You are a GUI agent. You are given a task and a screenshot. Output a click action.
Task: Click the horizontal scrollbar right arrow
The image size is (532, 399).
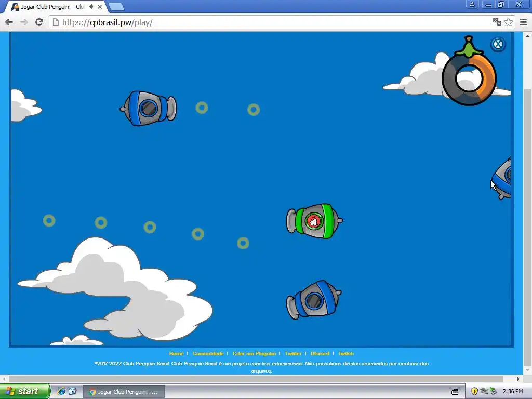[x=518, y=379]
